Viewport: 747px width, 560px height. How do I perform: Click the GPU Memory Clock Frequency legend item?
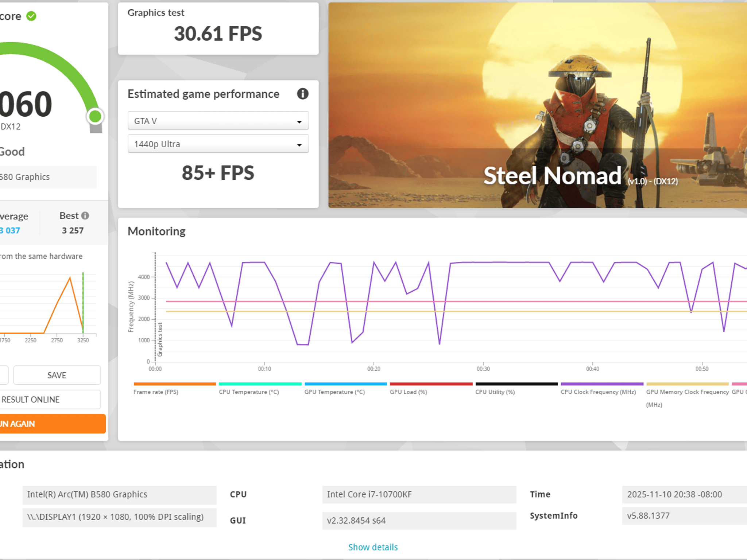point(687,392)
